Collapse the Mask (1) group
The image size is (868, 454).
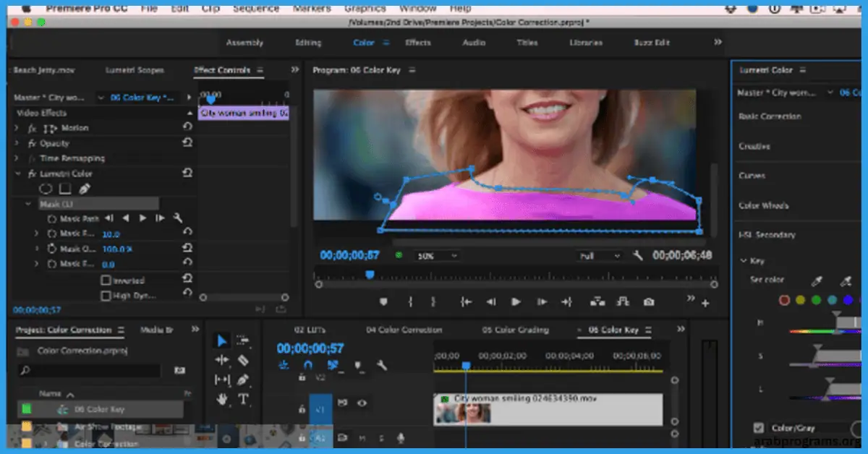(x=27, y=204)
